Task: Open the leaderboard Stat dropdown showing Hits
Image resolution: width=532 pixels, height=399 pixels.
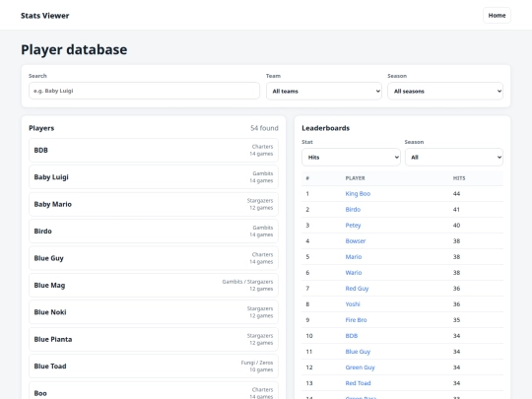Action: 351,157
